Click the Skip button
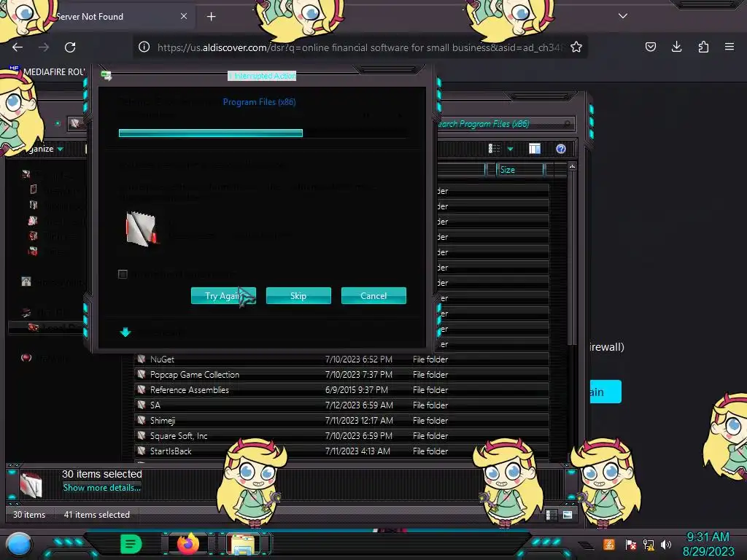 click(298, 296)
